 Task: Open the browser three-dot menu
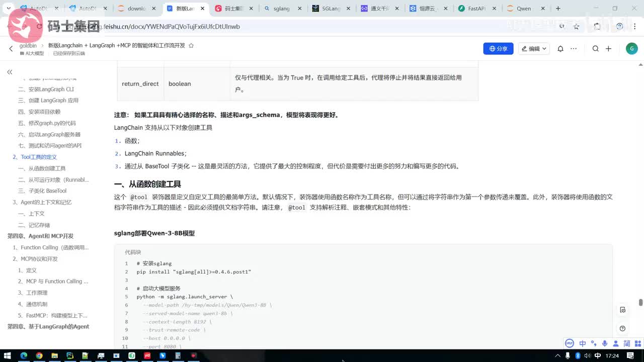tap(635, 27)
